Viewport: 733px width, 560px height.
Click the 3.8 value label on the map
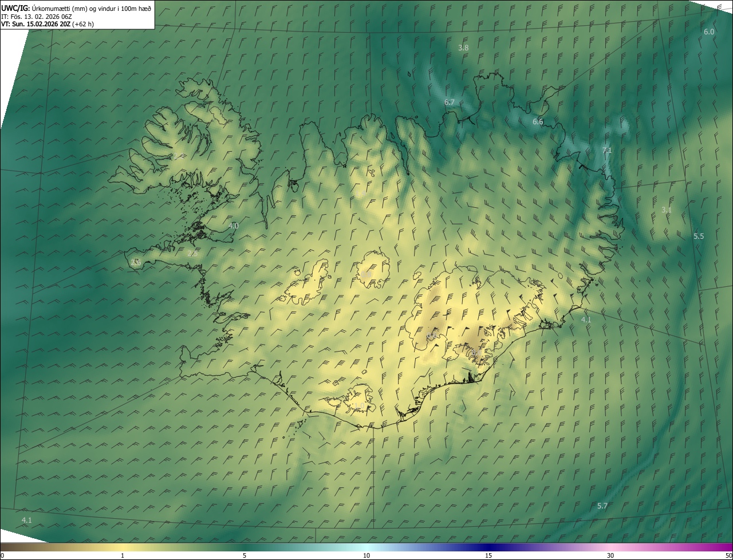(x=463, y=48)
